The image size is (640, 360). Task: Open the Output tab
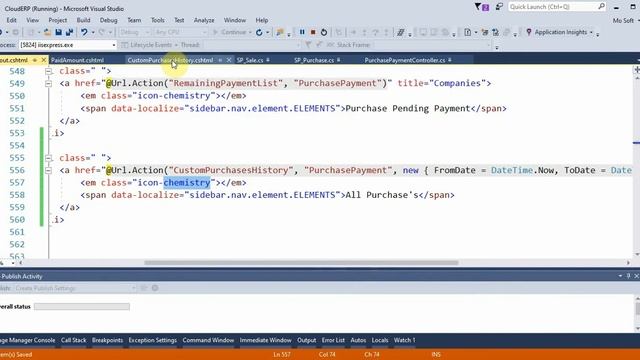coord(307,340)
